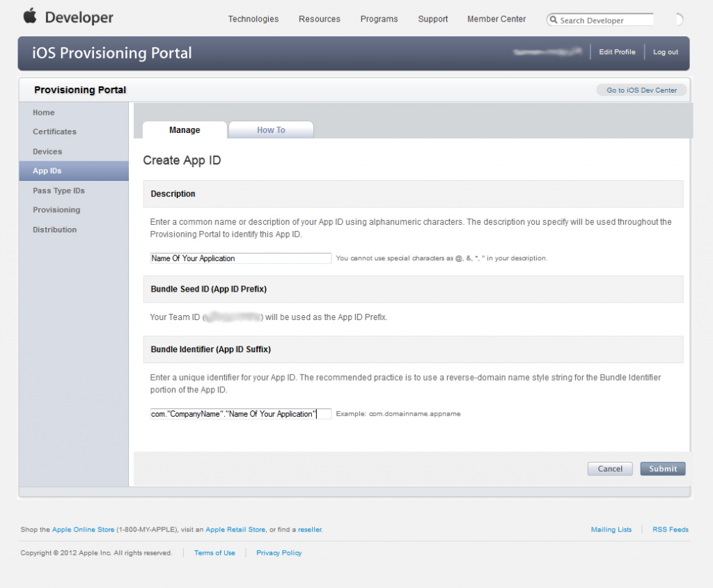
Task: Open the Resources menu
Action: click(319, 19)
